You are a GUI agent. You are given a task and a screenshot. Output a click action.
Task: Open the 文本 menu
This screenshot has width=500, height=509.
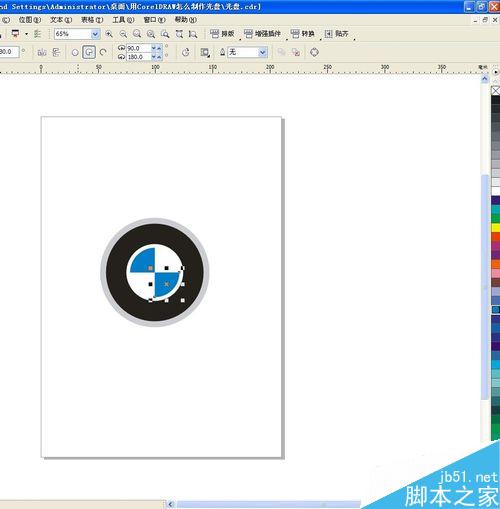tap(61, 20)
